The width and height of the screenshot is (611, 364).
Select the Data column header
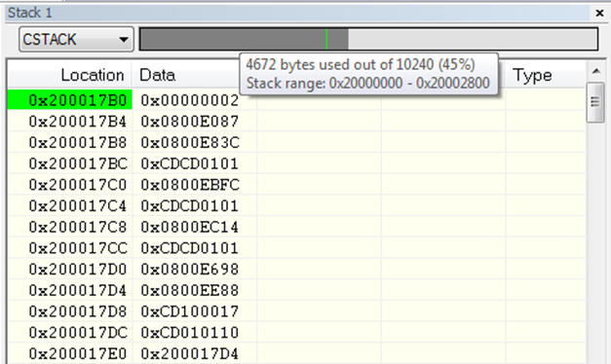tap(158, 75)
